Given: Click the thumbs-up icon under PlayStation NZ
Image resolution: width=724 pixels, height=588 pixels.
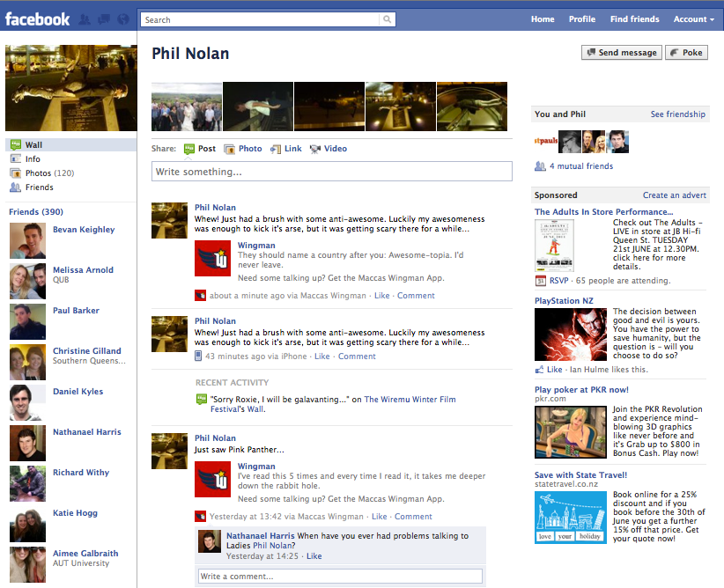Looking at the screenshot, I should point(539,370).
